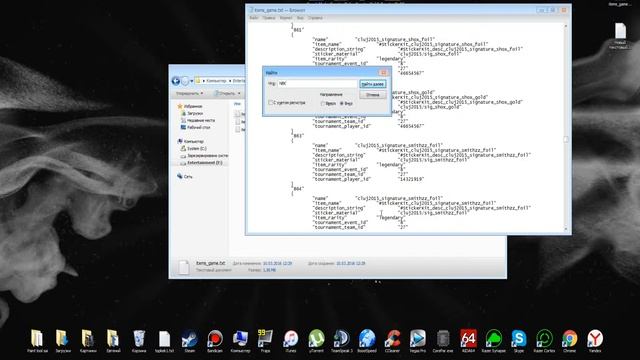The width and height of the screenshot is (640, 360).
Task: Click the Найти далее (Find Next) button
Action: pyautogui.click(x=373, y=84)
